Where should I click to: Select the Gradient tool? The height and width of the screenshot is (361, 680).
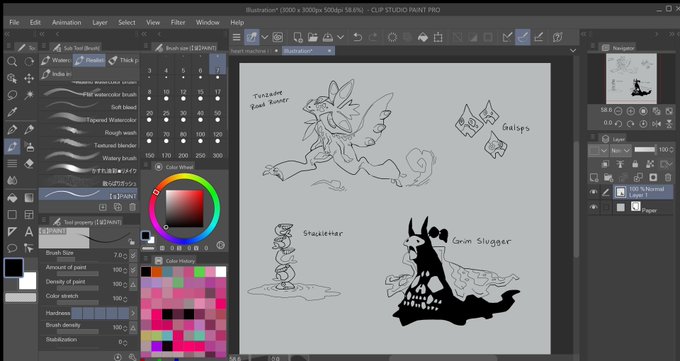29,198
